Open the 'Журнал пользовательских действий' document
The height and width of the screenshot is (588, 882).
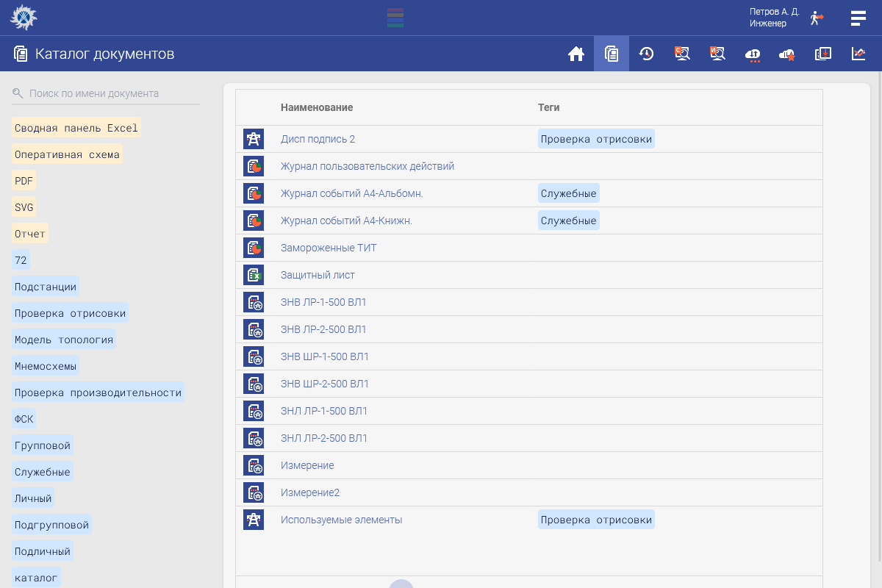coord(367,166)
